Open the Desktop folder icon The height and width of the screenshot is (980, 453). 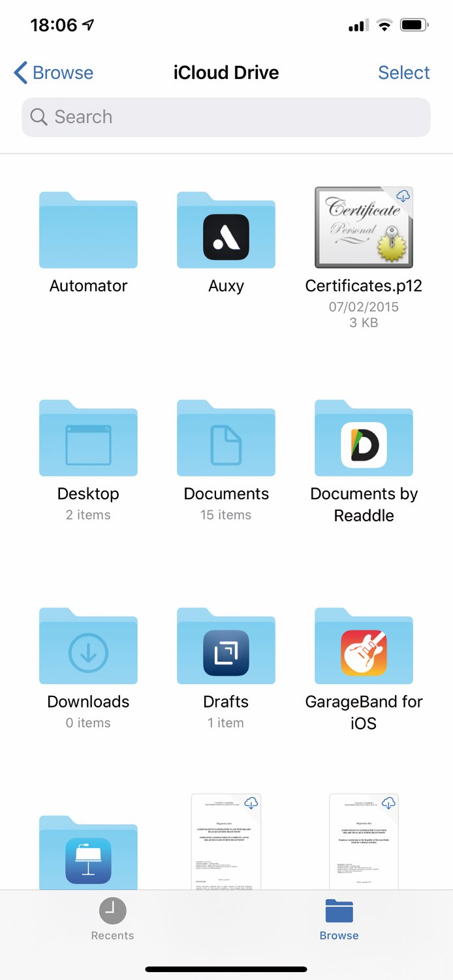click(88, 438)
